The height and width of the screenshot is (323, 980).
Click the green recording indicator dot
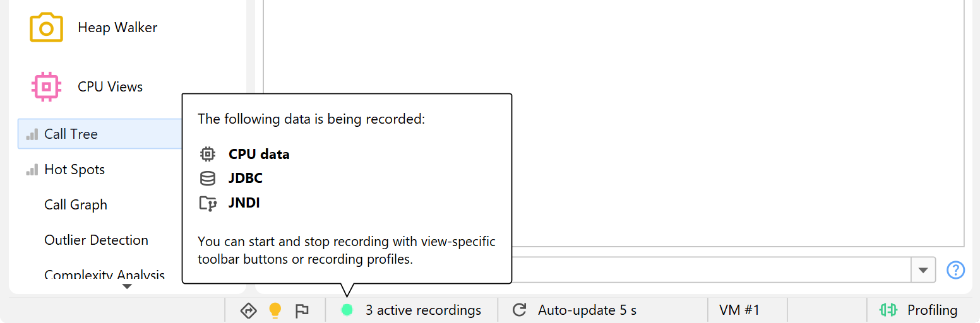pos(347,310)
